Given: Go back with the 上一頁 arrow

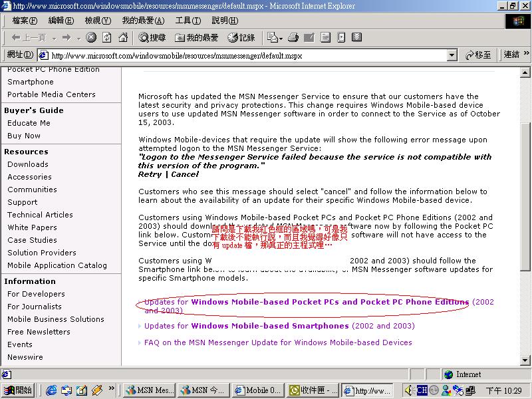Looking at the screenshot, I should [29, 38].
